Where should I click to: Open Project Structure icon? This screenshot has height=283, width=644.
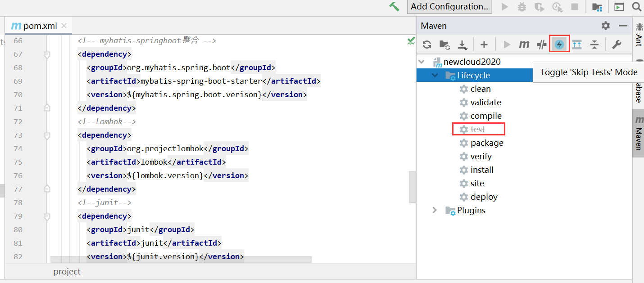[597, 7]
